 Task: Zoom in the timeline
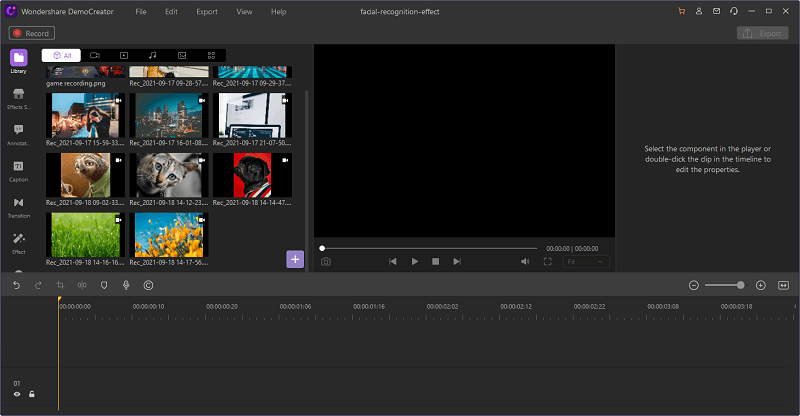coord(761,285)
